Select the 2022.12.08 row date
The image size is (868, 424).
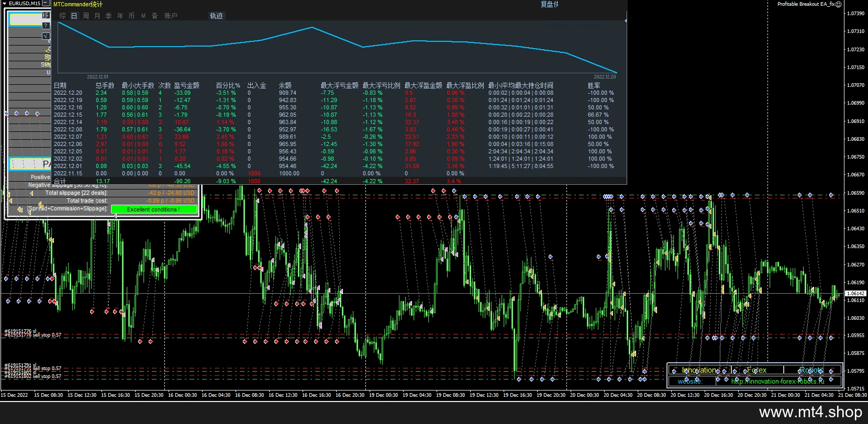[68, 129]
